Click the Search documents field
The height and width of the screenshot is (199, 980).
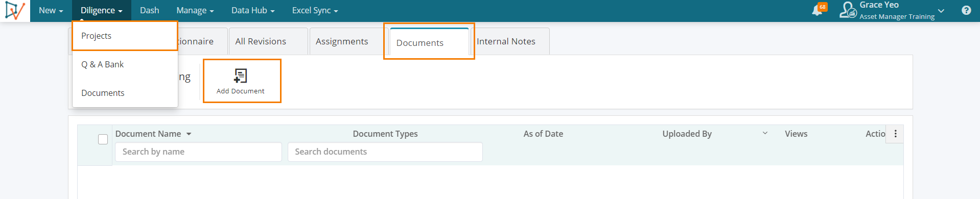click(385, 152)
